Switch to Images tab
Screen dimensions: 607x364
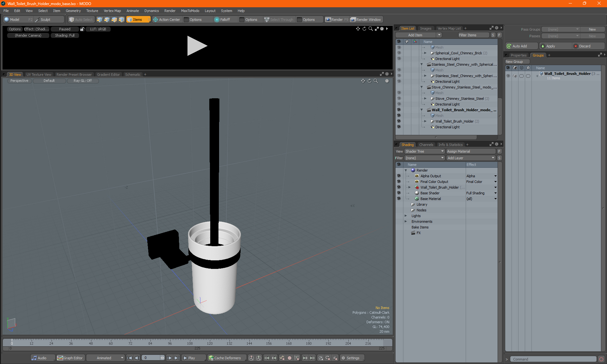click(426, 28)
